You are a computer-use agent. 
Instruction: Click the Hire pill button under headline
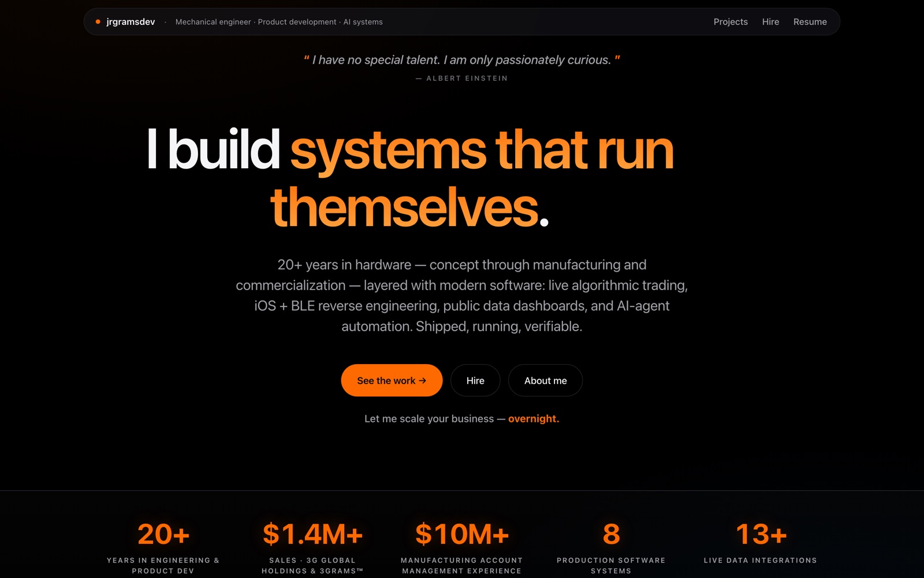coord(475,380)
